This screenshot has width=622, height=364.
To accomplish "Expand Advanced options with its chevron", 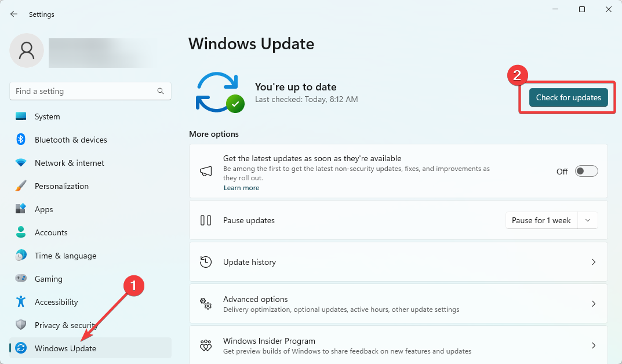I will click(x=594, y=304).
